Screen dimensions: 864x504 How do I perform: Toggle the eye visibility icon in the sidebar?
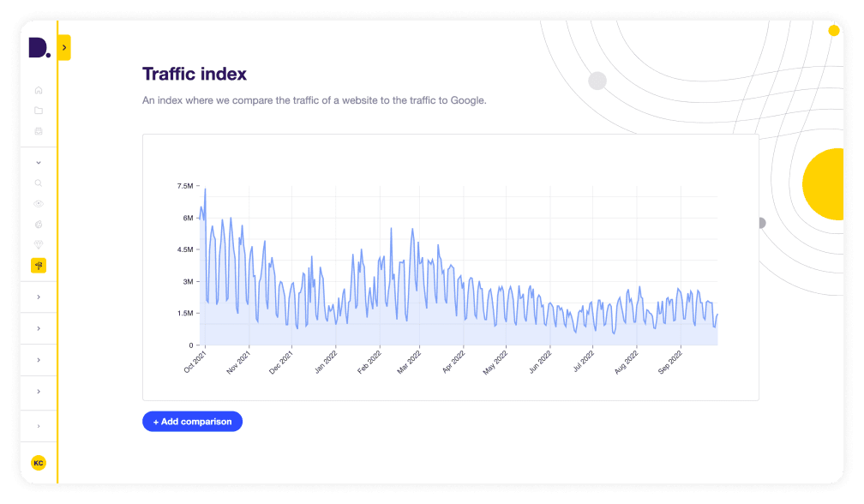coord(39,203)
